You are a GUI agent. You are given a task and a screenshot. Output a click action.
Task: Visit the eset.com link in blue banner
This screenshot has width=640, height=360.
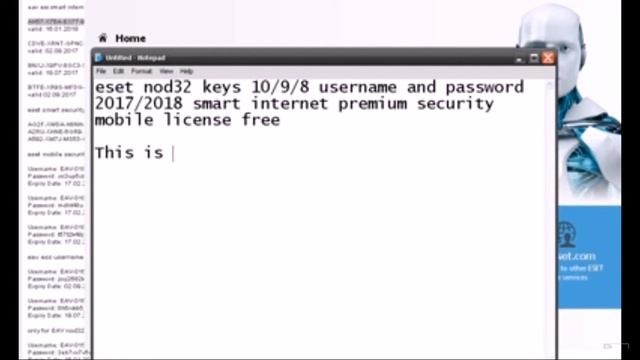[577, 256]
